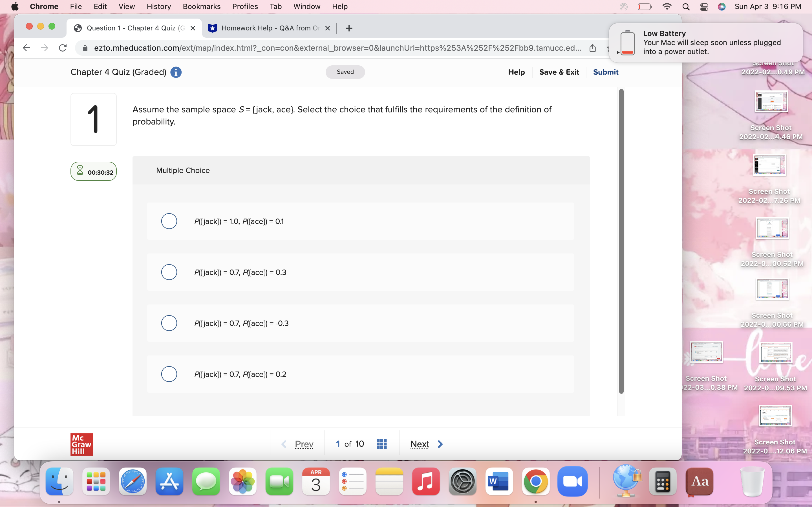The image size is (812, 507).
Task: Expand the low battery notification arrow
Action: point(618,52)
